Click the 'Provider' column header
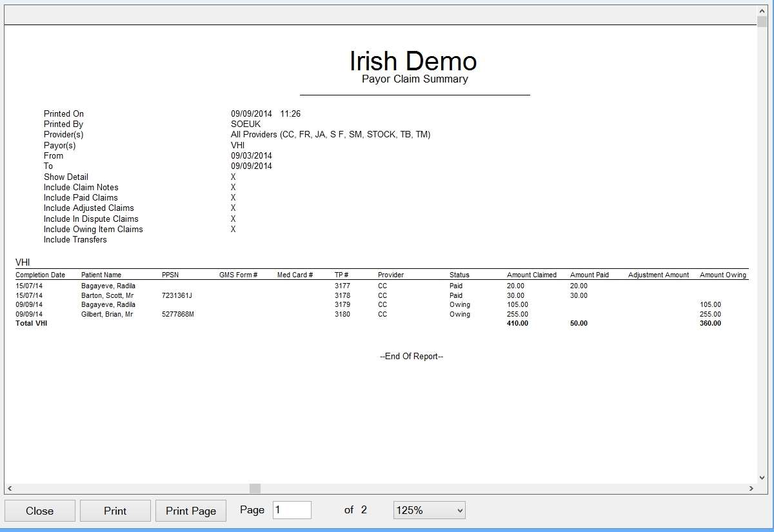 click(391, 275)
